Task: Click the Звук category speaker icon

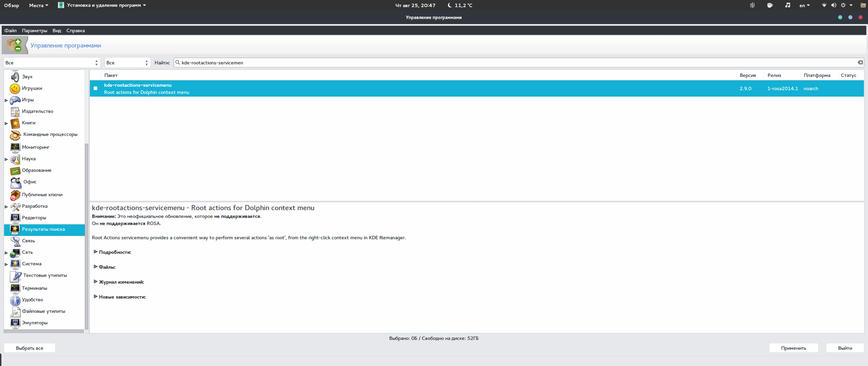Action: [x=15, y=77]
